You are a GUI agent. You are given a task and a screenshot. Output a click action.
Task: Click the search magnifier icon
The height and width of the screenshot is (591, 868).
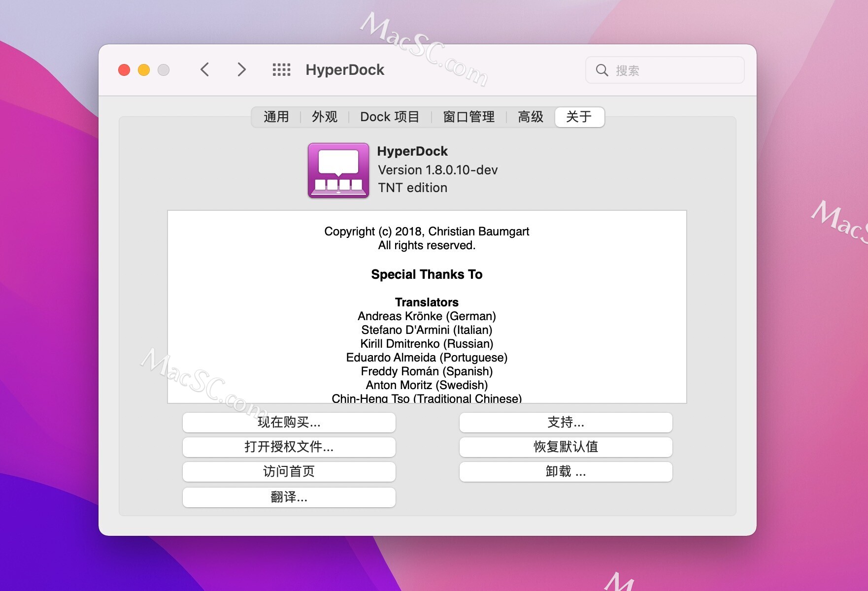pyautogui.click(x=601, y=70)
